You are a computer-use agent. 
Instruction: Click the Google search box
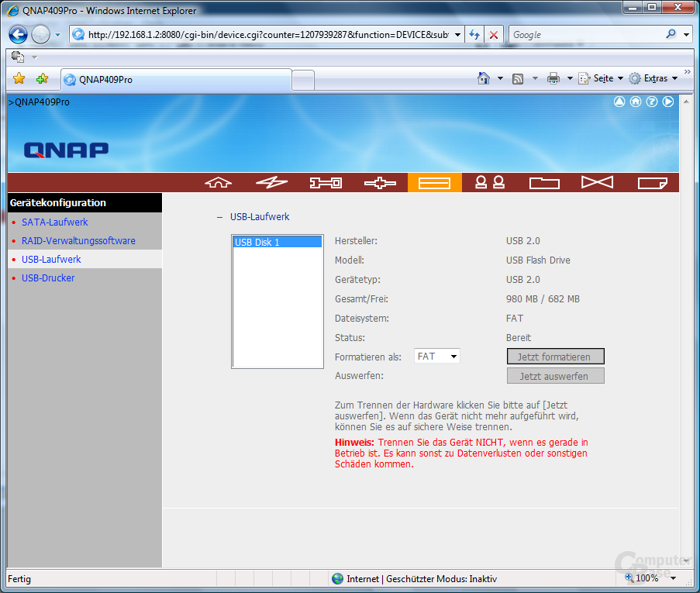[x=587, y=34]
